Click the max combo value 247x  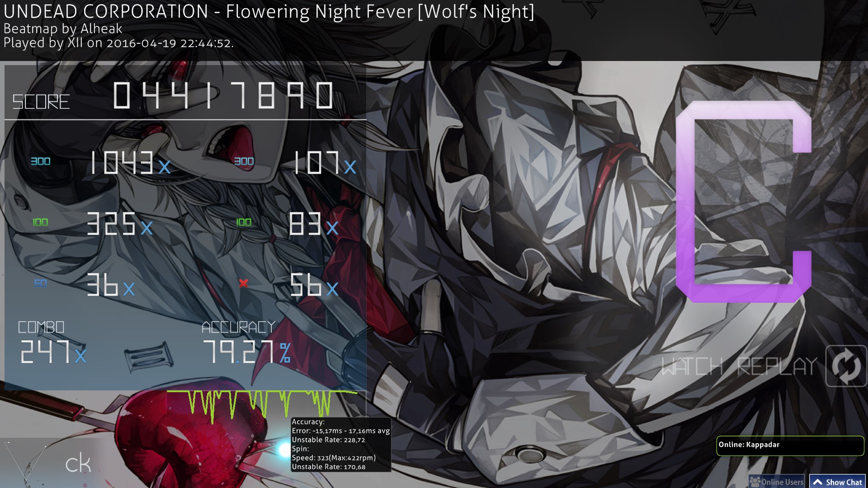53,352
